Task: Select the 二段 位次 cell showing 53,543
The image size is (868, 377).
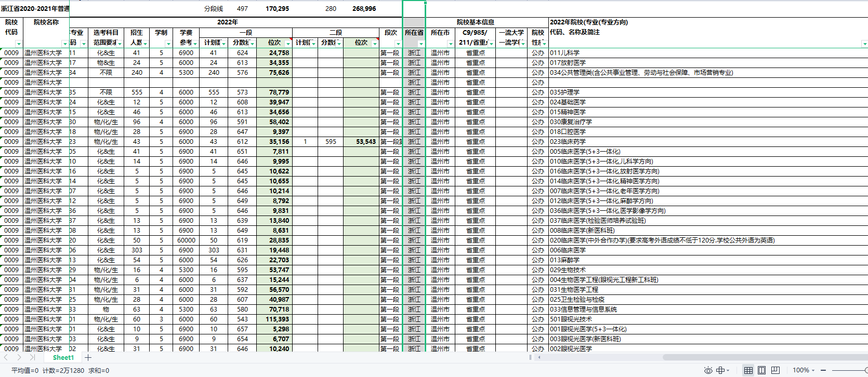Action: click(361, 142)
